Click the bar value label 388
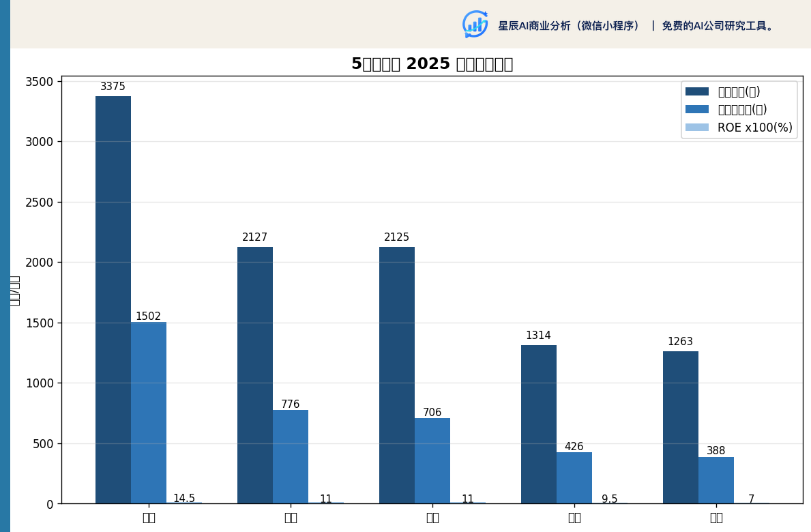The image size is (811, 532). click(716, 450)
